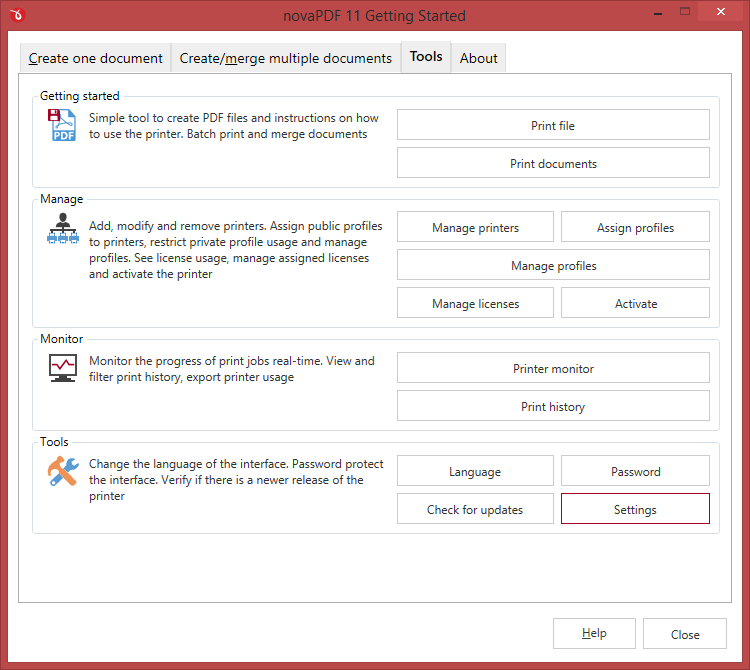Click the 'Monitor' group label
The height and width of the screenshot is (670, 750).
pyautogui.click(x=61, y=339)
